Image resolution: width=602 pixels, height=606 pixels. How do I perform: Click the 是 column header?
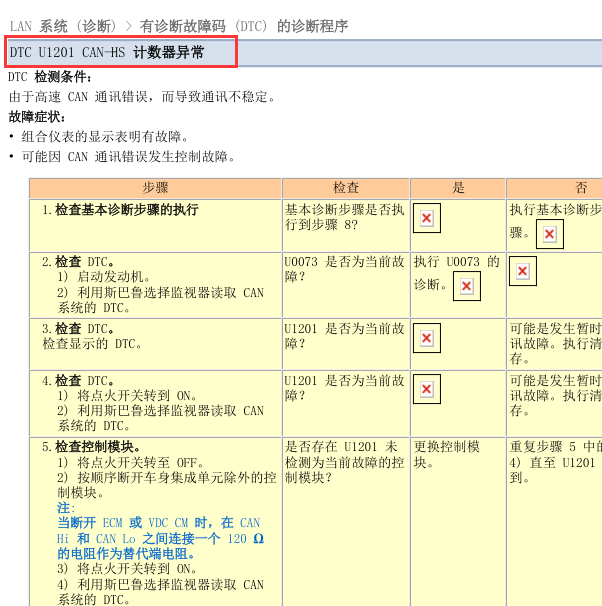(458, 188)
